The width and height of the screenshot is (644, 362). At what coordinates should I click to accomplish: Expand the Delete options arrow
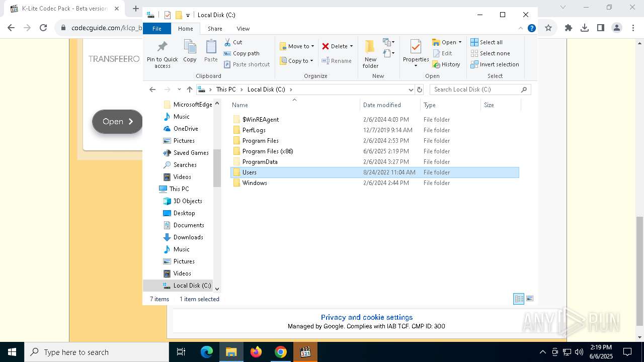click(351, 46)
